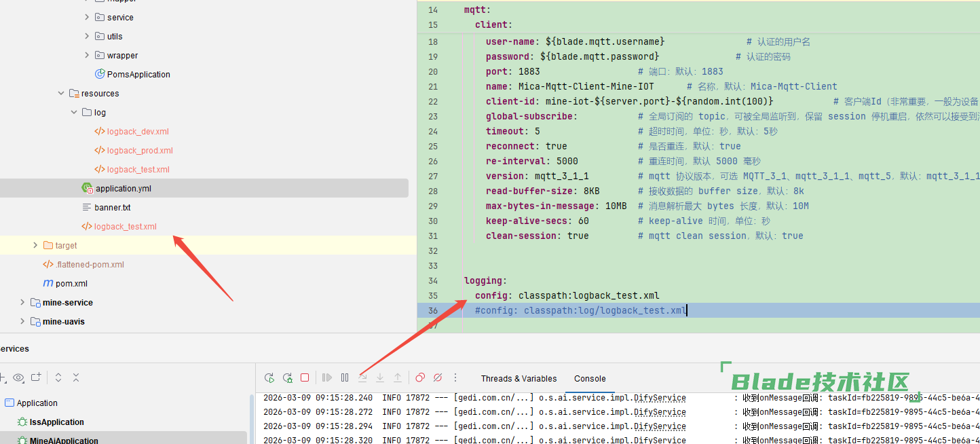980x444 pixels.
Task: Click Open in New Tab services icon
Action: pos(36,377)
